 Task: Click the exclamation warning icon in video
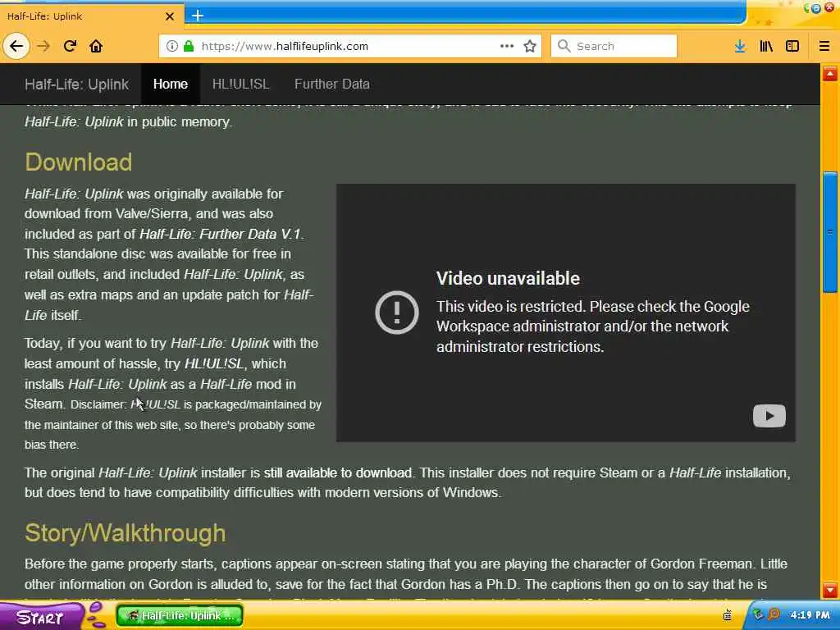(396, 313)
